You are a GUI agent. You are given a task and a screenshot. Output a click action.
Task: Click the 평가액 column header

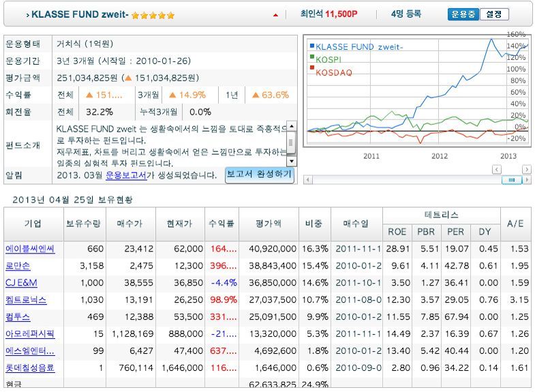[269, 224]
